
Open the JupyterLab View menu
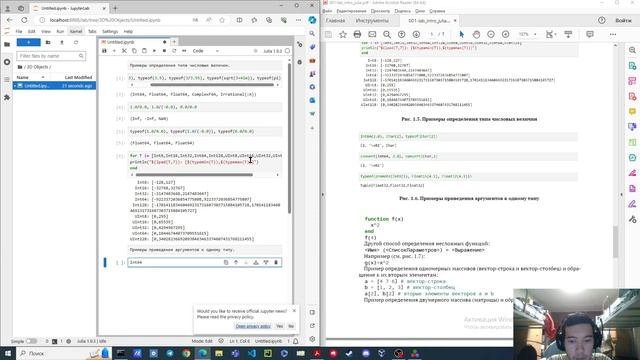point(46,31)
